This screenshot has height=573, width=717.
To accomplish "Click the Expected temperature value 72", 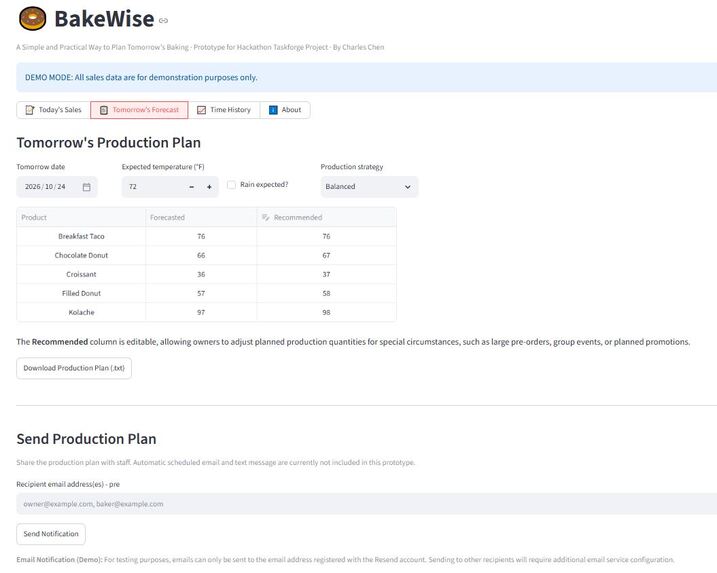I will 133,187.
